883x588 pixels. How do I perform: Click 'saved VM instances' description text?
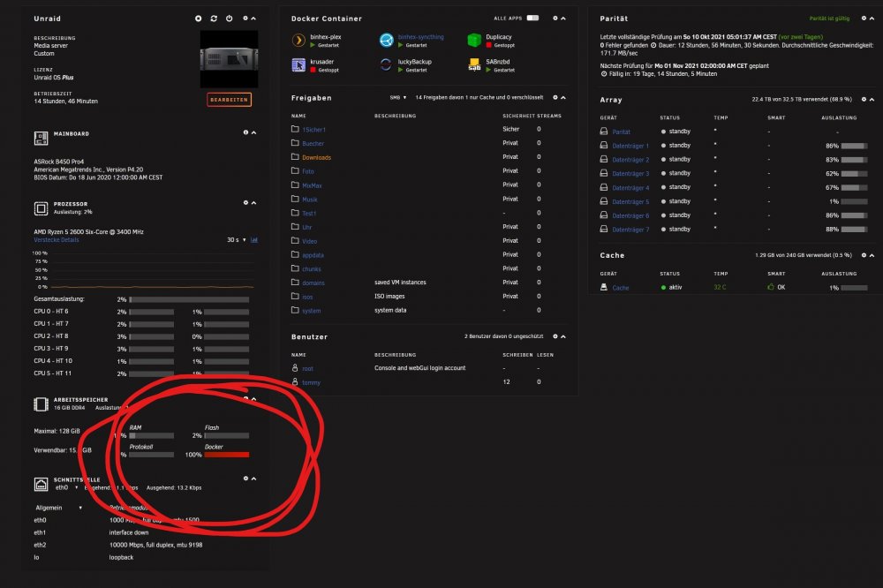click(x=400, y=283)
